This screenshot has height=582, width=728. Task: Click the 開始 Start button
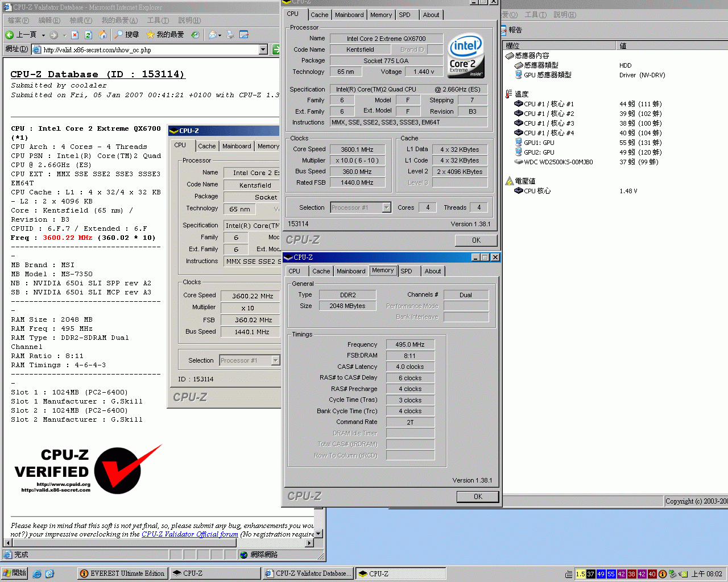[15, 573]
